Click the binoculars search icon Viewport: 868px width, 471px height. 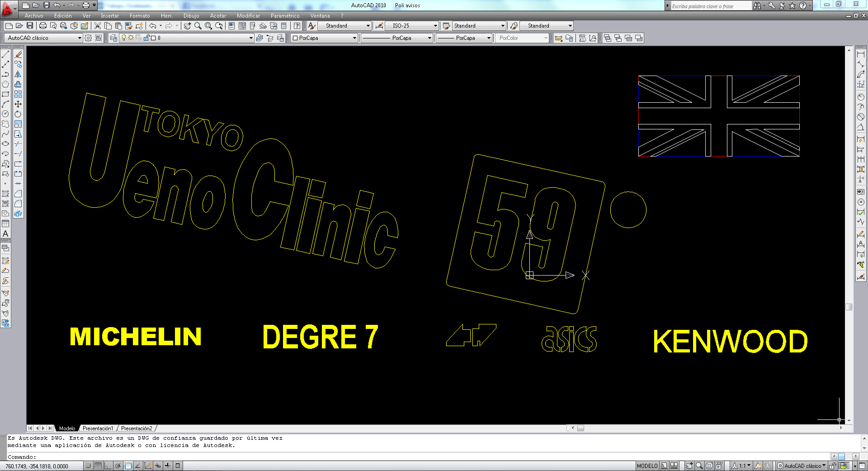[757, 5]
